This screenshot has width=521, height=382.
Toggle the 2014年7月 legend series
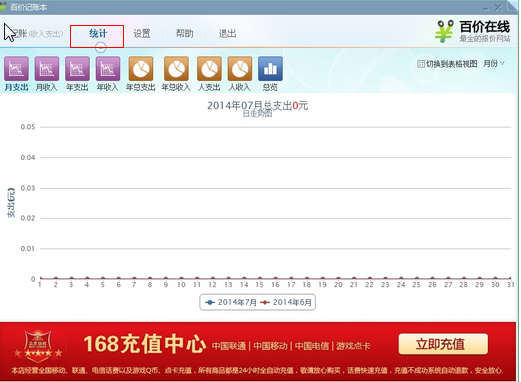click(231, 302)
